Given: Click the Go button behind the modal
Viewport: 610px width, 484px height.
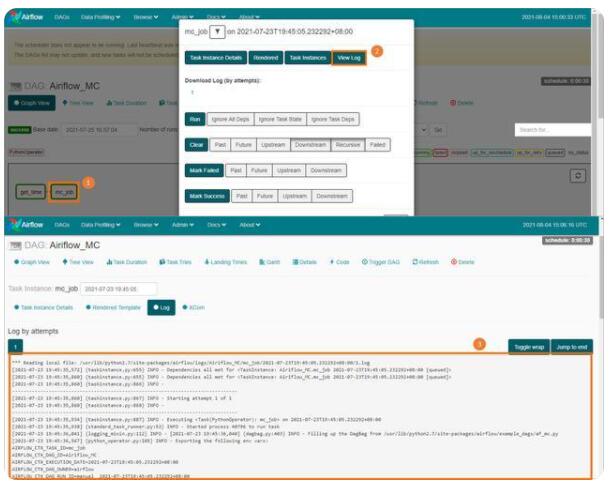Looking at the screenshot, I should [438, 130].
